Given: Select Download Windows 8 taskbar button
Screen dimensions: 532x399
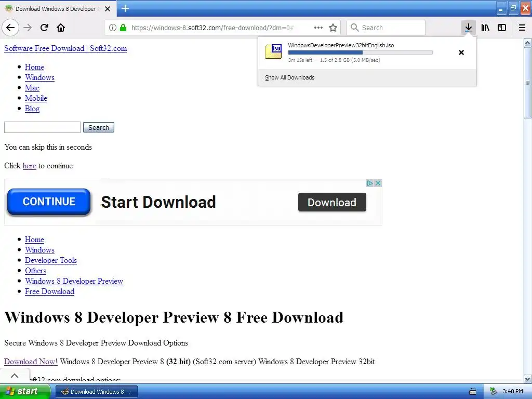Looking at the screenshot, I should point(96,392).
